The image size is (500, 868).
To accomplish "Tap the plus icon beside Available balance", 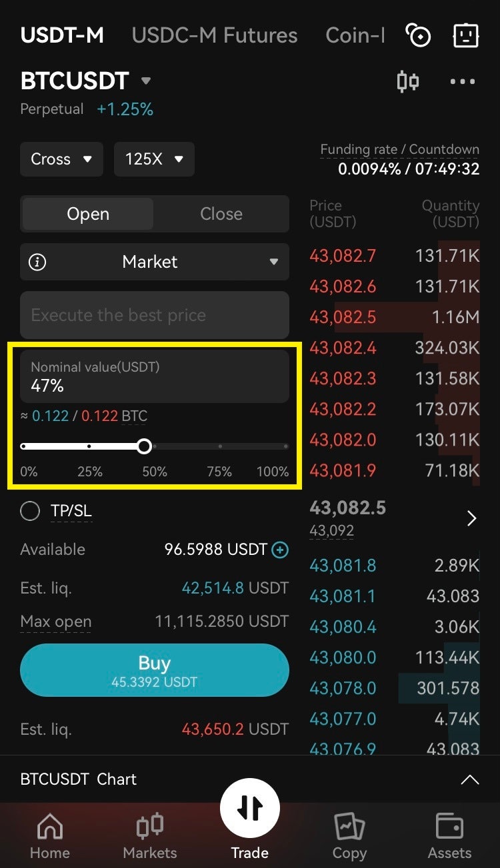I will [x=281, y=550].
